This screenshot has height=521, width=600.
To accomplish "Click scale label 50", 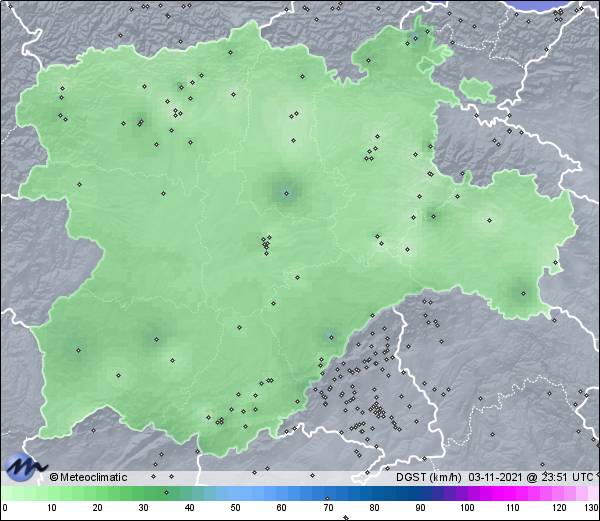I will (x=235, y=507).
